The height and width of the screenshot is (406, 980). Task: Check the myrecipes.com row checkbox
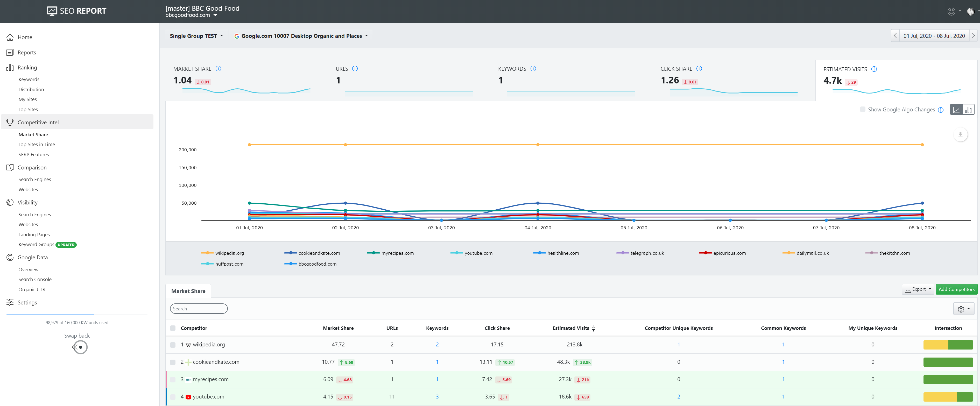coord(173,379)
